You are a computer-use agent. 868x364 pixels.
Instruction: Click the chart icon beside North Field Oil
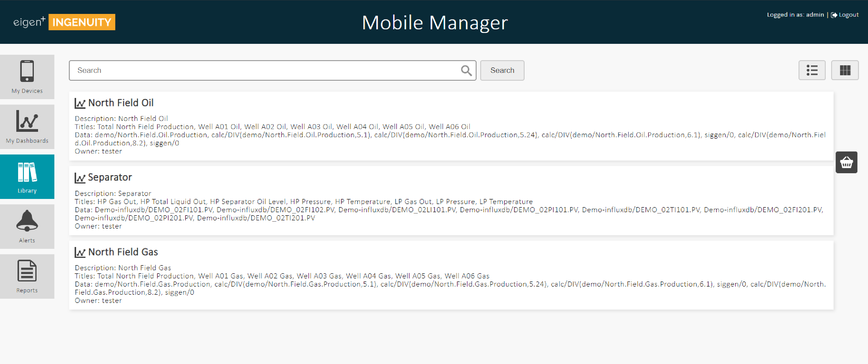point(80,103)
